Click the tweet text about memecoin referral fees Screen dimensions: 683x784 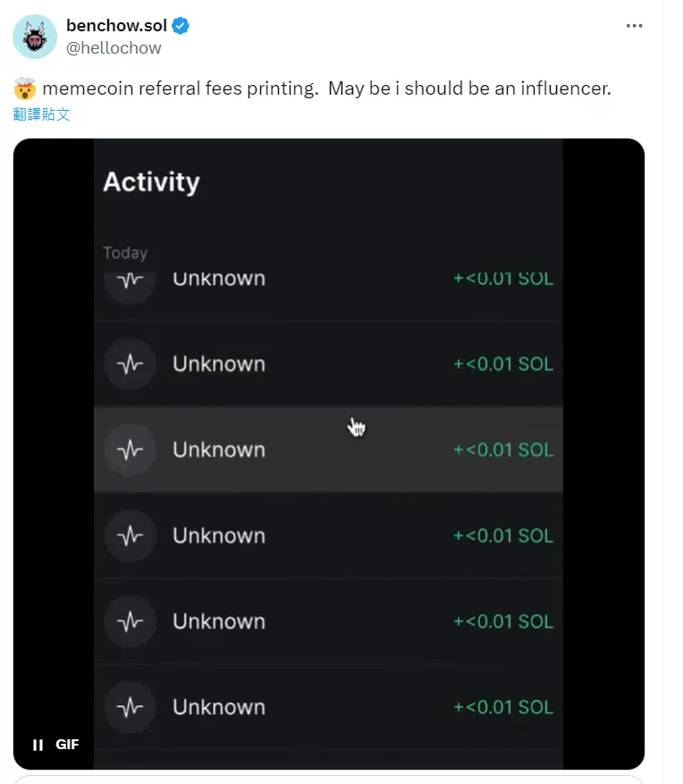pos(326,89)
